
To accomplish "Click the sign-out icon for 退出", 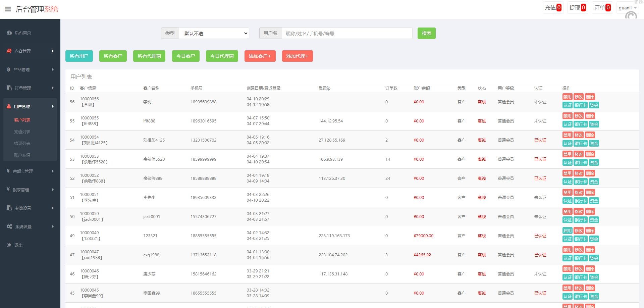I will coord(9,245).
